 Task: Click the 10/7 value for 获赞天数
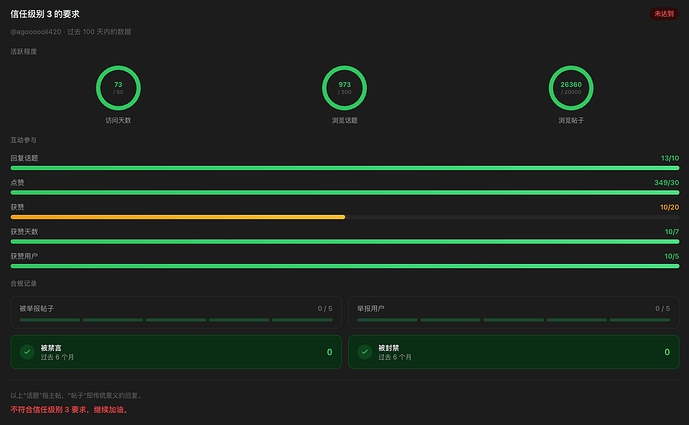coord(671,232)
